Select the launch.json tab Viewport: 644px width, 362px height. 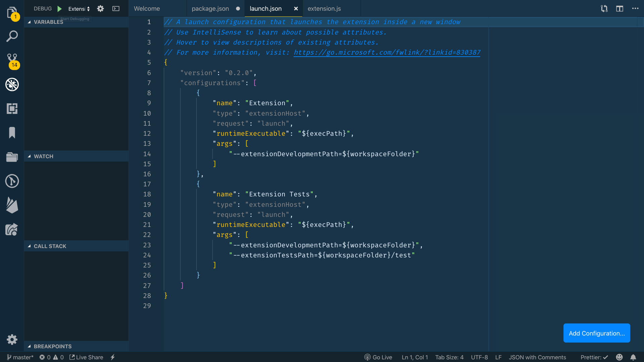266,9
